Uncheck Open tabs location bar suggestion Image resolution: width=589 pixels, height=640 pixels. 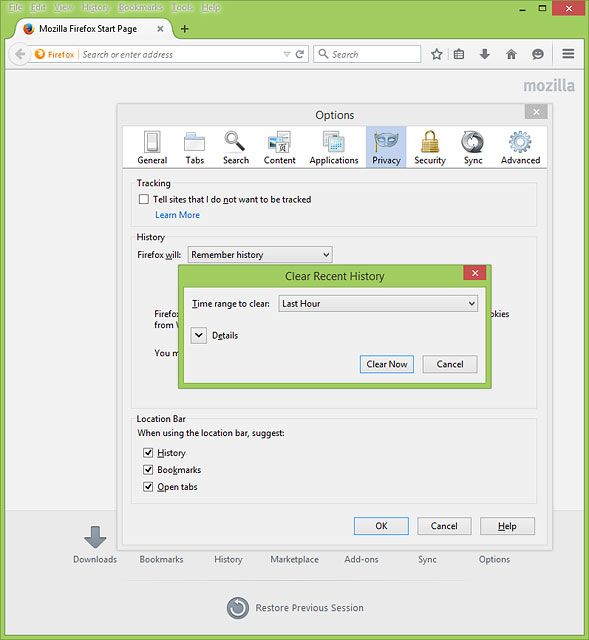coord(148,487)
